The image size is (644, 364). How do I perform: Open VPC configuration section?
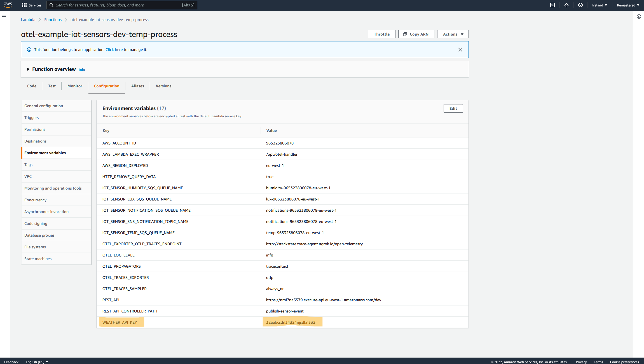[x=56, y=176]
